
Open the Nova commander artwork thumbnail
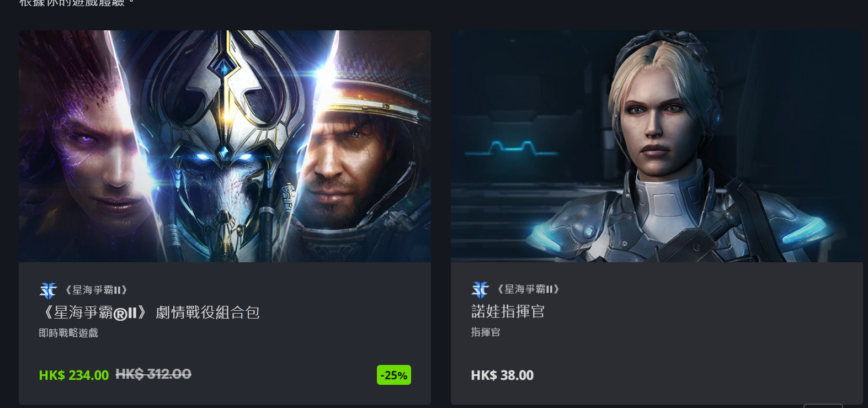coord(657,146)
